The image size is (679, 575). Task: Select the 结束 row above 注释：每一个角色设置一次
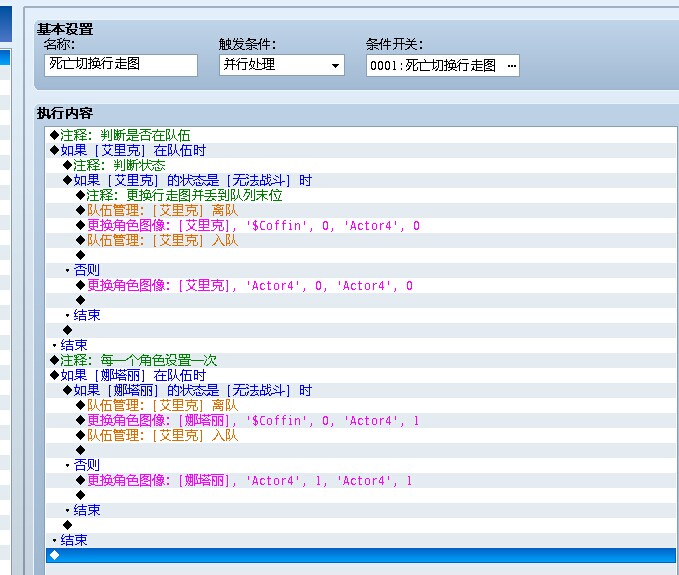(x=361, y=345)
